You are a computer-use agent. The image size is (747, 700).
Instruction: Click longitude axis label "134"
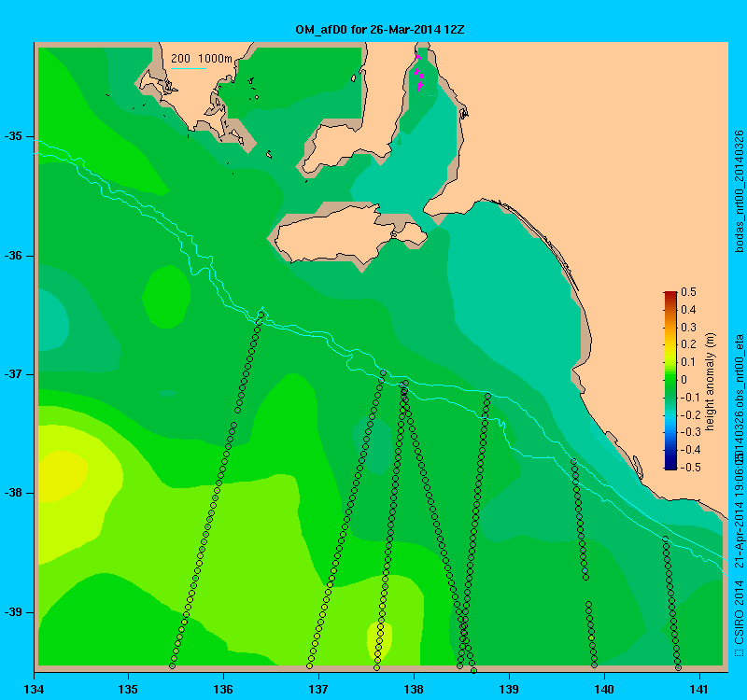35,690
